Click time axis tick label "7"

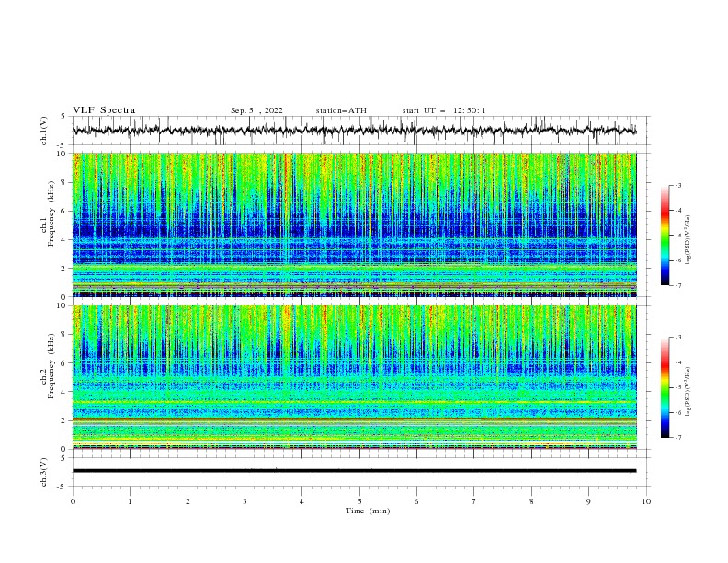[x=474, y=501]
